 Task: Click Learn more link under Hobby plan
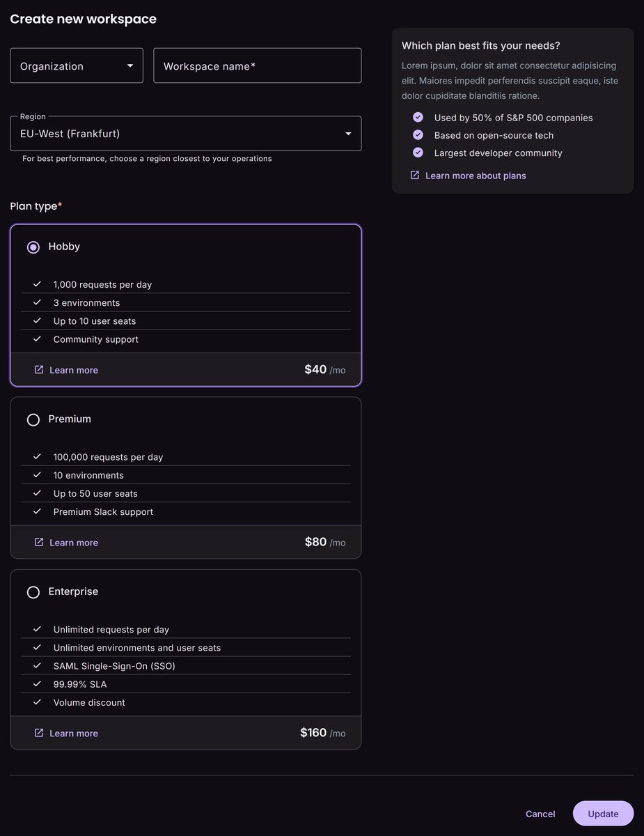coord(74,370)
